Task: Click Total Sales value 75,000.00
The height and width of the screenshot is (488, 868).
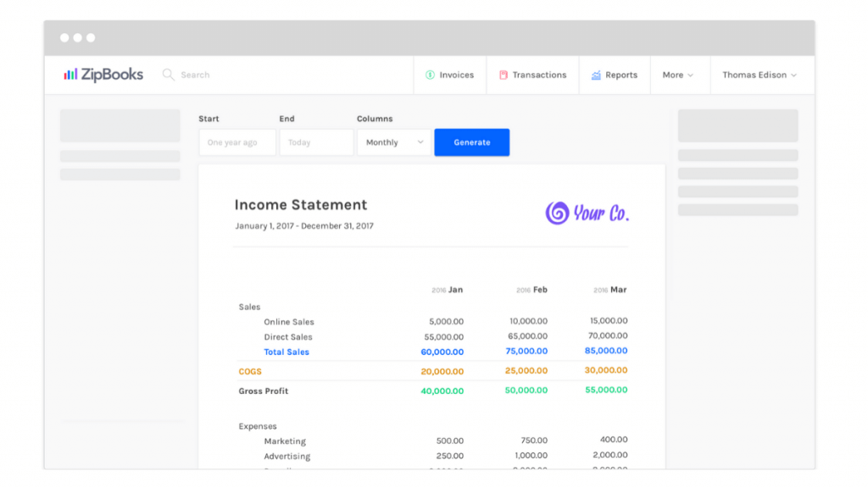Action: coord(526,351)
